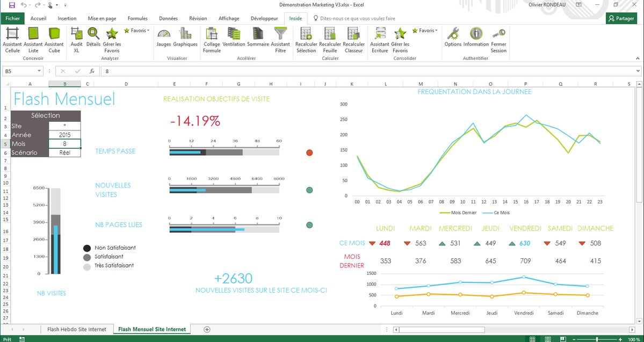Select Flash Hebdo Site Internet sheet
The height and width of the screenshot is (342, 644).
pyautogui.click(x=76, y=329)
